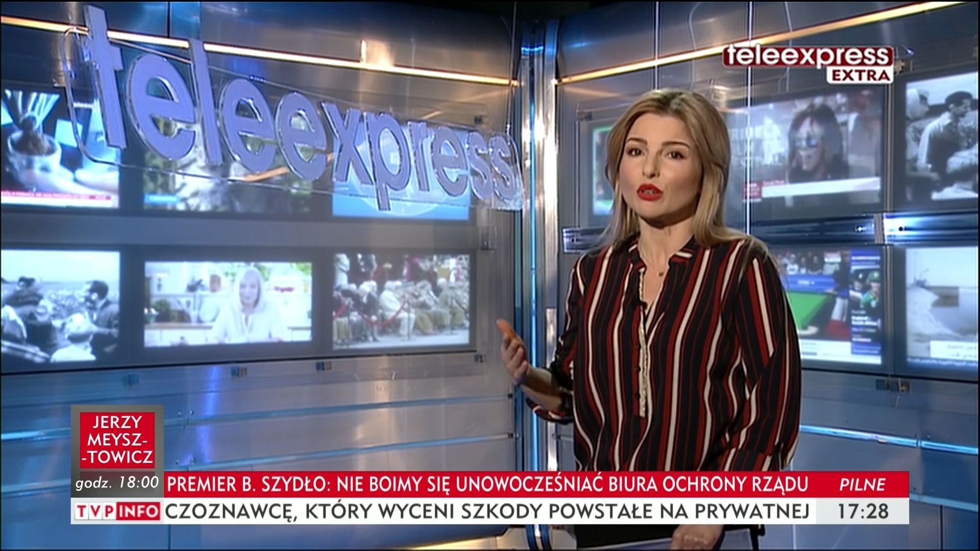This screenshot has height=551, width=980.
Task: Click the TVP INFO channel logo
Action: click(117, 511)
